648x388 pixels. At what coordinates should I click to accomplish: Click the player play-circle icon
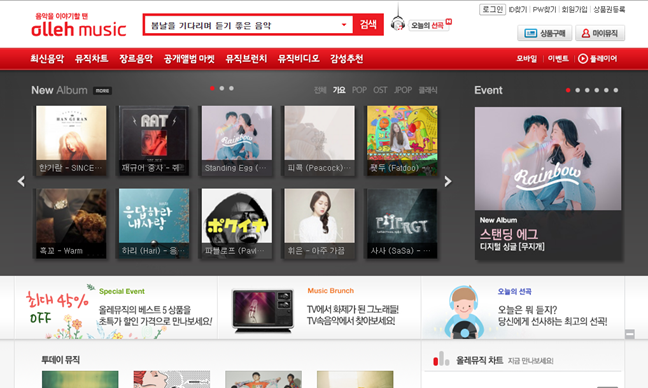[583, 59]
